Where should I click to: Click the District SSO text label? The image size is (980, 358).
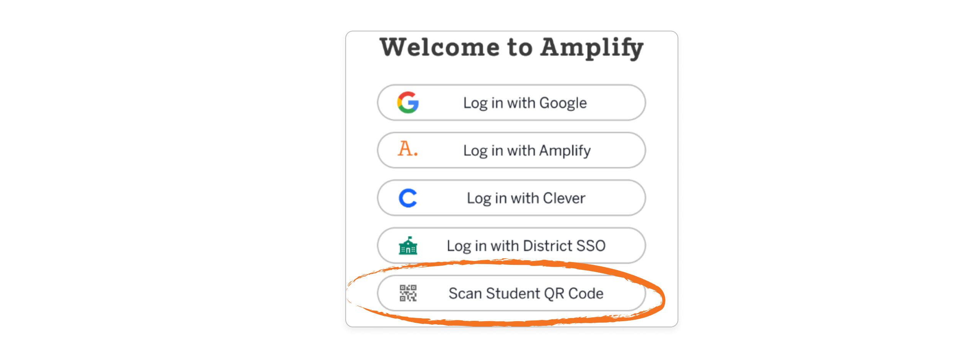pos(564,246)
